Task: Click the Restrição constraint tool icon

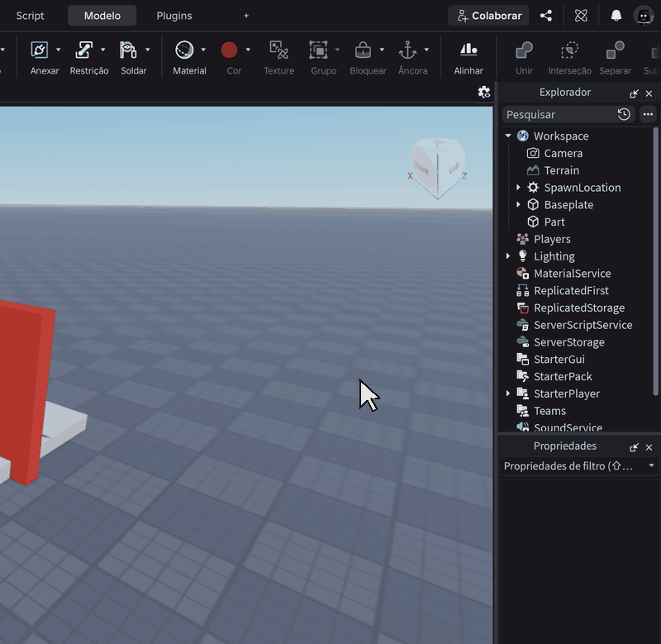Action: 84,50
